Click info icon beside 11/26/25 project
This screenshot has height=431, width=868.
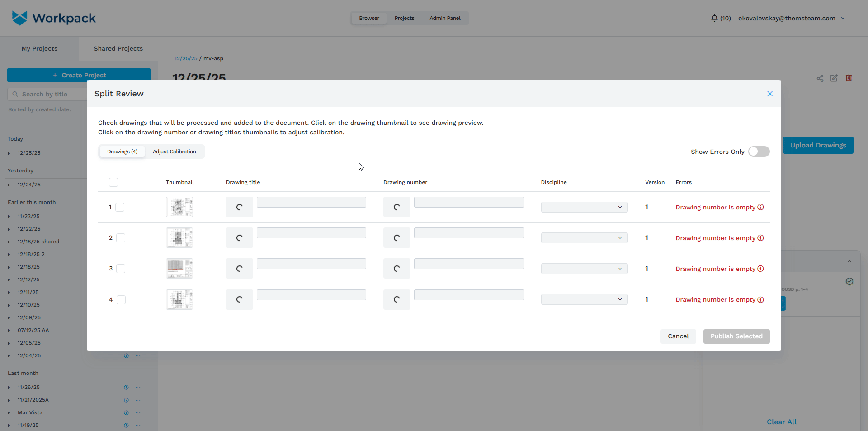click(x=127, y=388)
